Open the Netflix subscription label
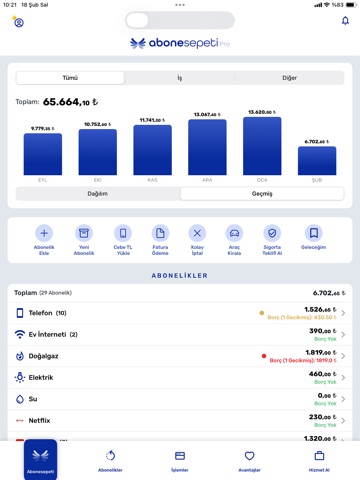Image resolution: width=360 pixels, height=480 pixels. 39,421
